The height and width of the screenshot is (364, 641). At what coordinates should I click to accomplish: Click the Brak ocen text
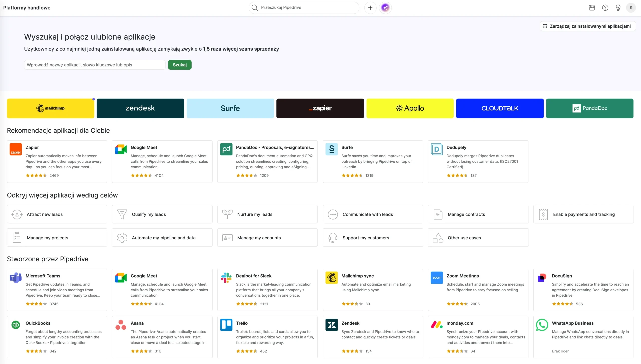(x=561, y=351)
